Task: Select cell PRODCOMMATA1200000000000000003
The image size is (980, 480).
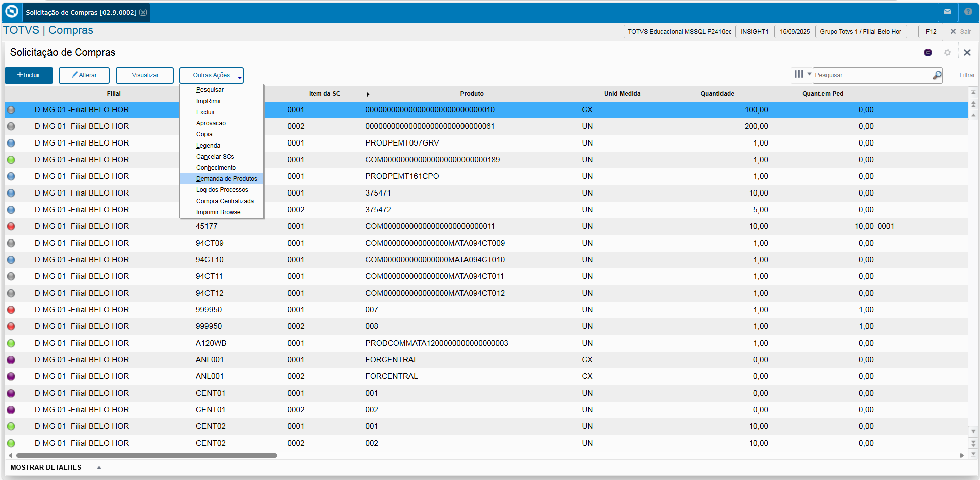Action: 437,343
